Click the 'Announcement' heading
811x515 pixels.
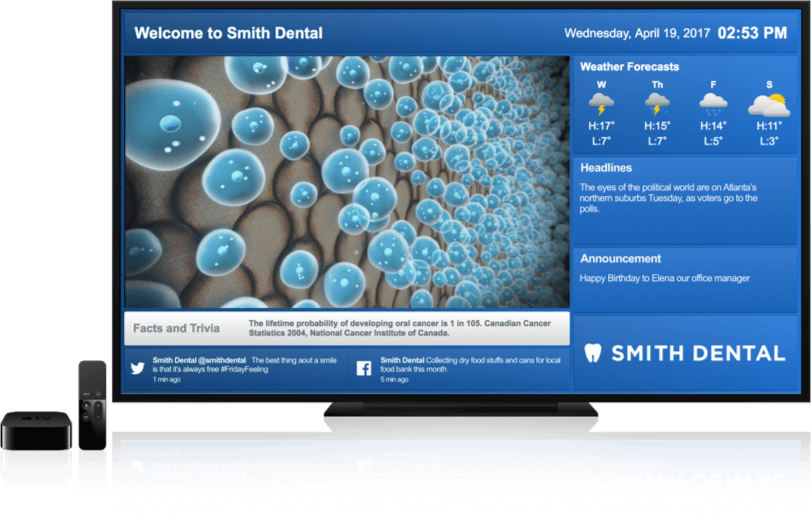[x=620, y=259]
